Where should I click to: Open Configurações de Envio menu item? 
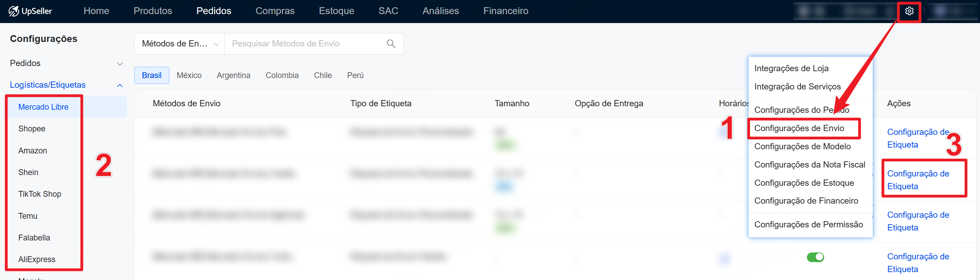click(799, 128)
